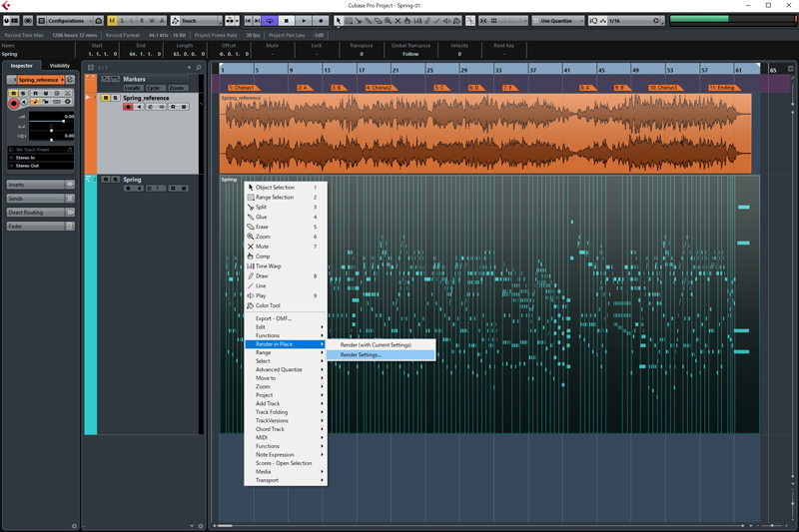
Task: Select Export - OMF... from context menu
Action: (x=286, y=318)
